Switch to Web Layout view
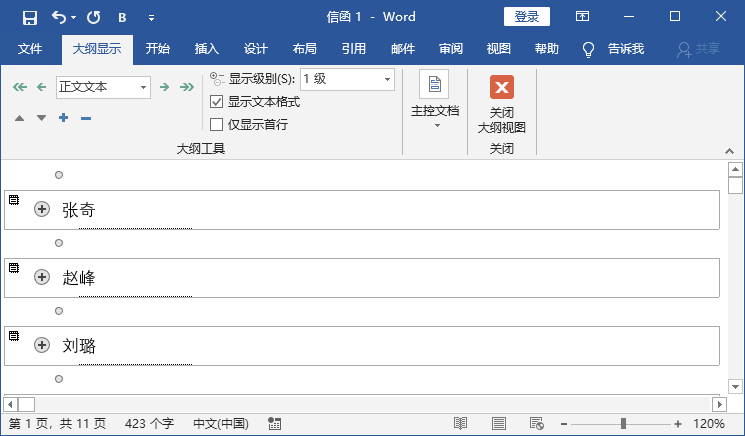Viewport: 745px width, 436px height. pos(536,424)
